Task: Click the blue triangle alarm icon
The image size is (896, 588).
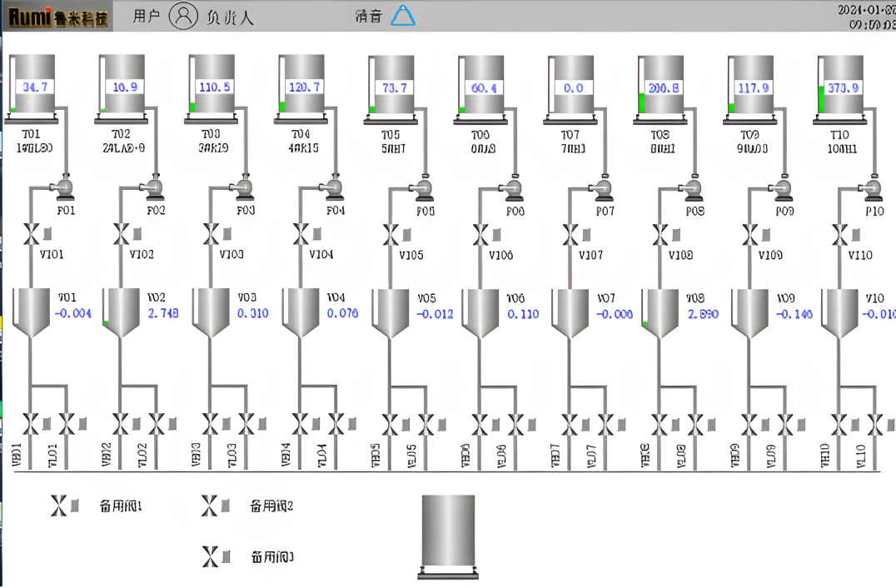Action: [403, 16]
